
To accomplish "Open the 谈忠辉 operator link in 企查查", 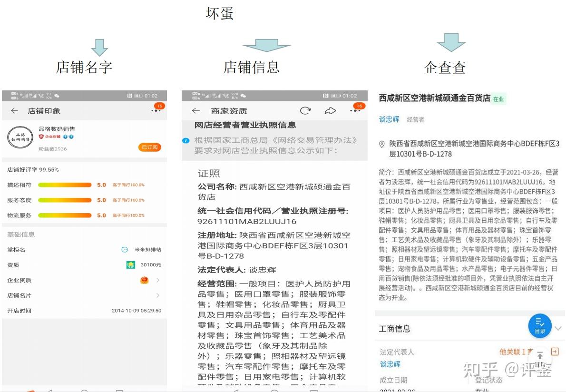I will point(389,119).
